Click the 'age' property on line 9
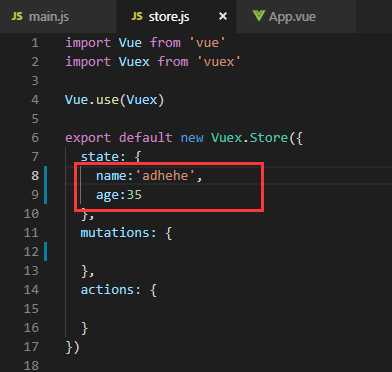Image resolution: width=392 pixels, height=372 pixels. (107, 195)
